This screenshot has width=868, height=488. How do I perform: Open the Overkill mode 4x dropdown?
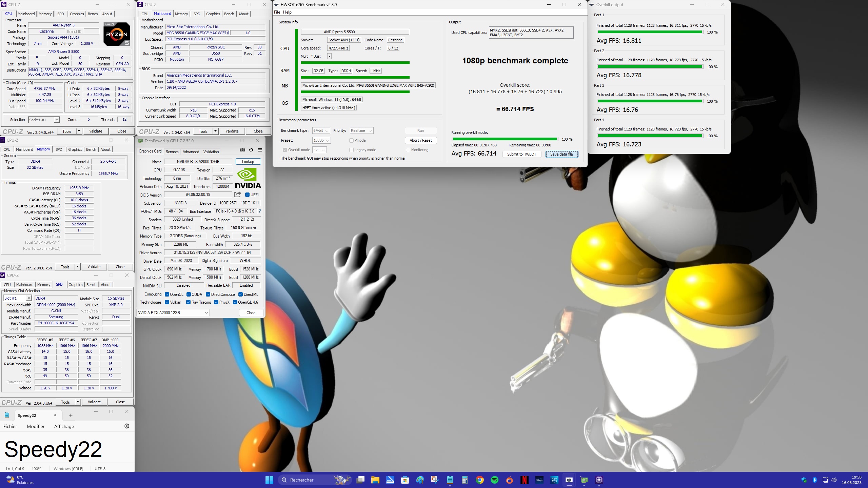click(319, 150)
